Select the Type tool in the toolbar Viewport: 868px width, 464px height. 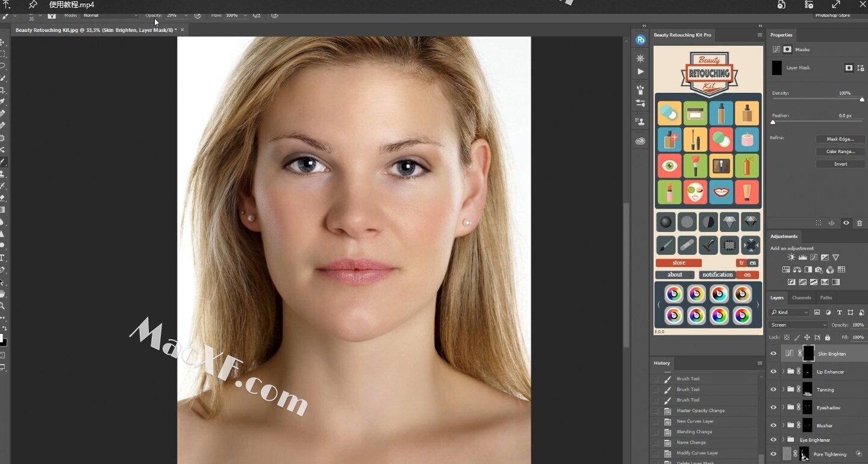click(x=3, y=258)
